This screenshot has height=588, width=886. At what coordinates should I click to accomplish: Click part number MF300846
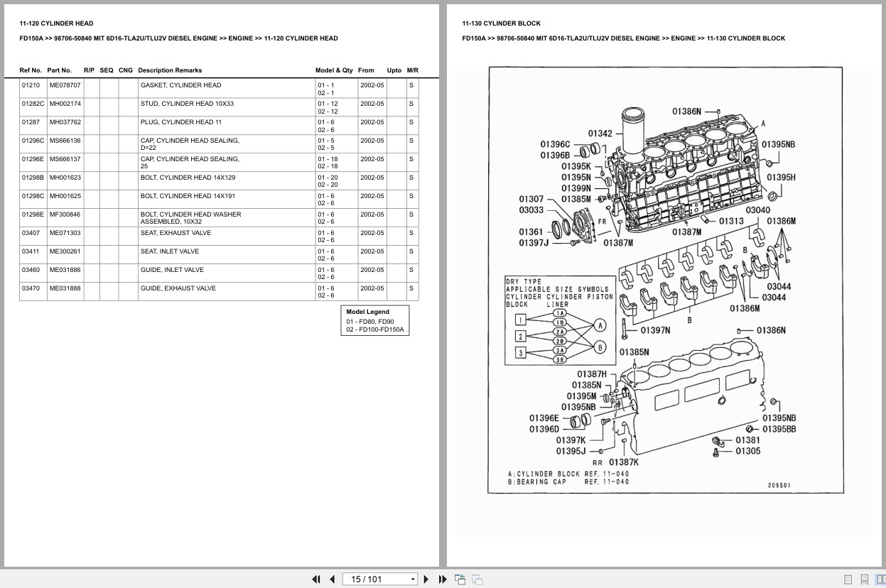click(65, 214)
